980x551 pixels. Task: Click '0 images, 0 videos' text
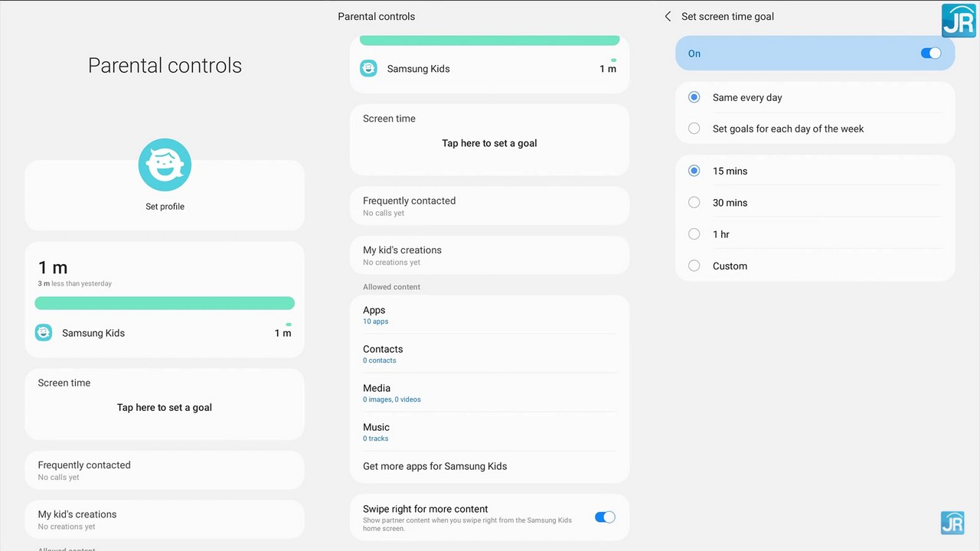[x=392, y=399]
